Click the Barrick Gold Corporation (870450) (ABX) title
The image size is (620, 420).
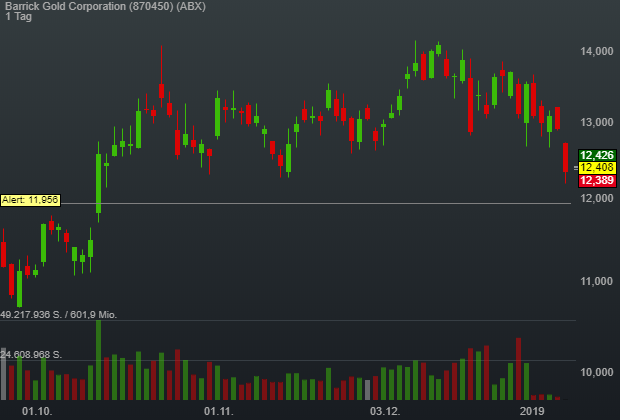point(105,6)
